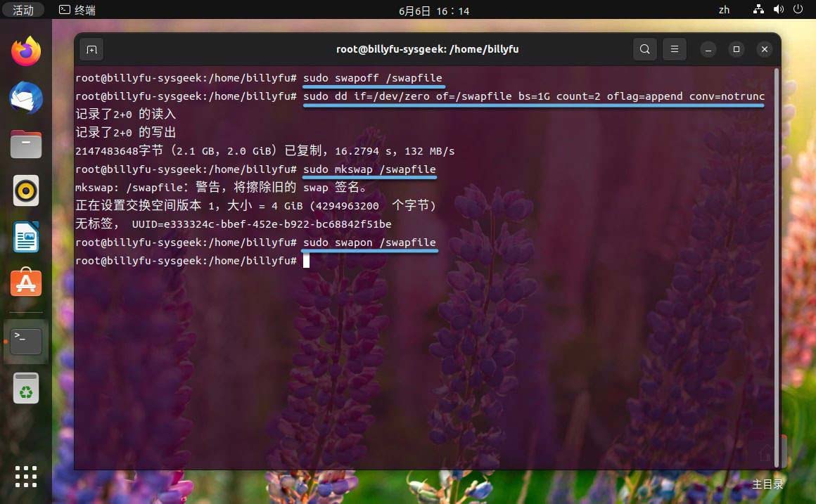Launch the Rhythmbox music player icon
Image resolution: width=816 pixels, height=504 pixels.
[25, 190]
